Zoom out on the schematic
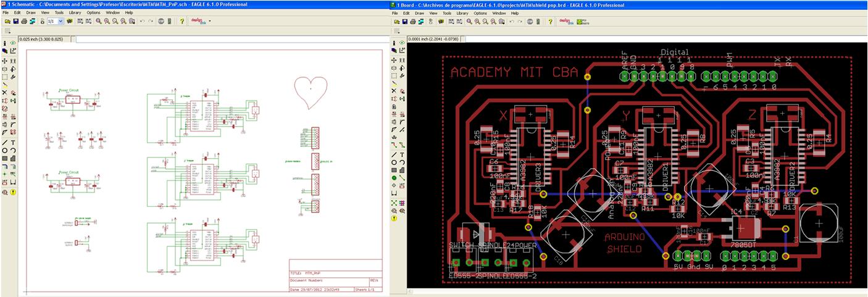The height and width of the screenshot is (297, 868). (x=115, y=21)
